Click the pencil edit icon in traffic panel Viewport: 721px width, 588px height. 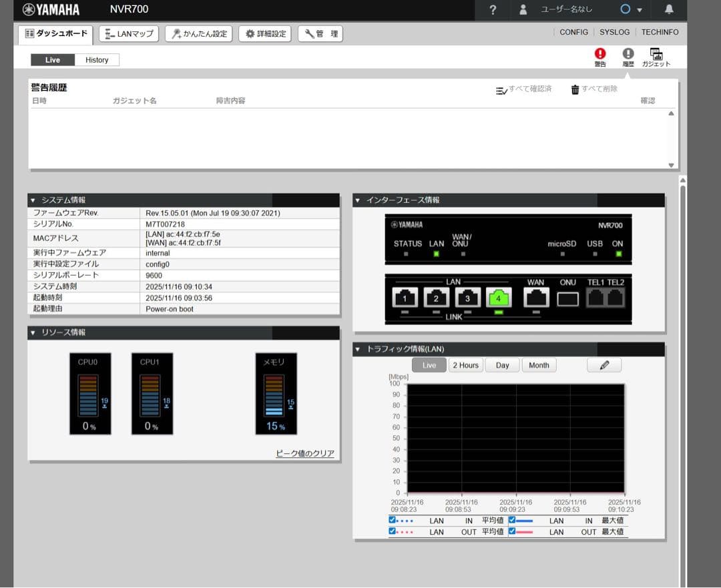pos(604,365)
